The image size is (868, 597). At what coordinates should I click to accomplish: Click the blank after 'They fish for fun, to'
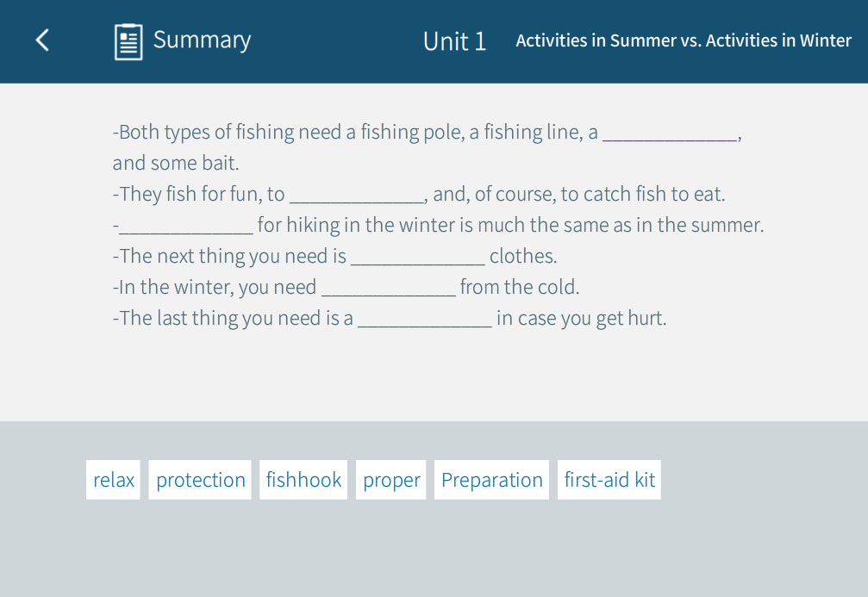click(356, 195)
